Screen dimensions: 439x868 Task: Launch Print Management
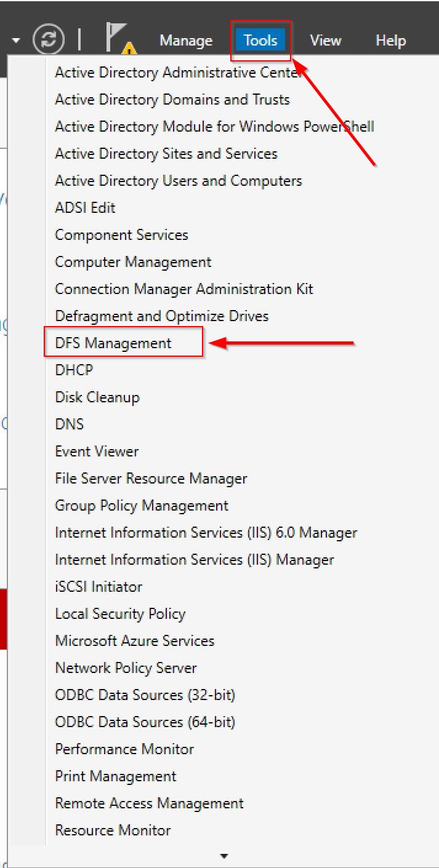[x=115, y=776]
